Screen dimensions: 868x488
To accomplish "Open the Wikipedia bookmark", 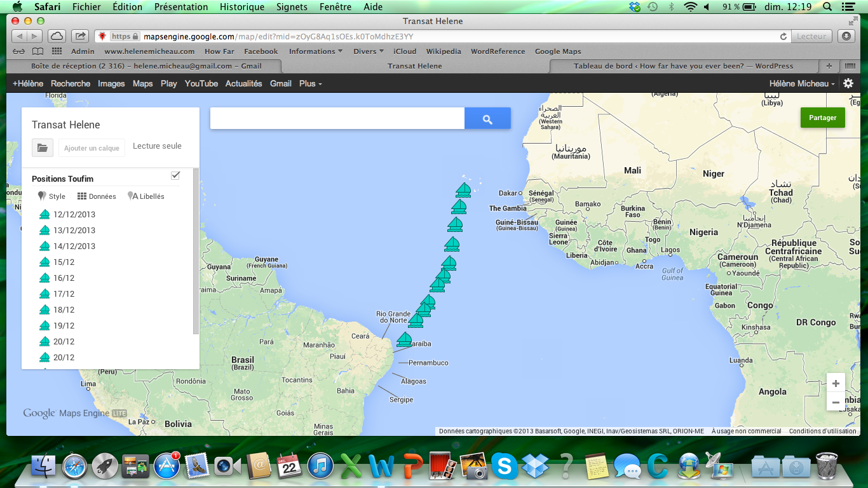I will pos(444,51).
